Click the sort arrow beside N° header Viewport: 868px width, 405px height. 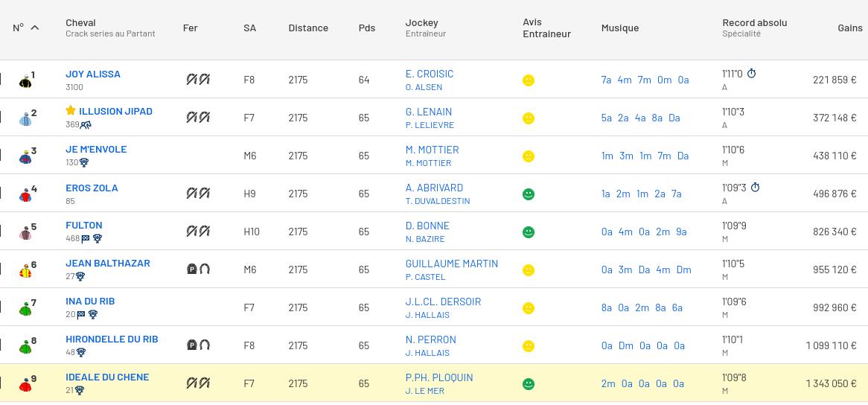click(x=34, y=28)
